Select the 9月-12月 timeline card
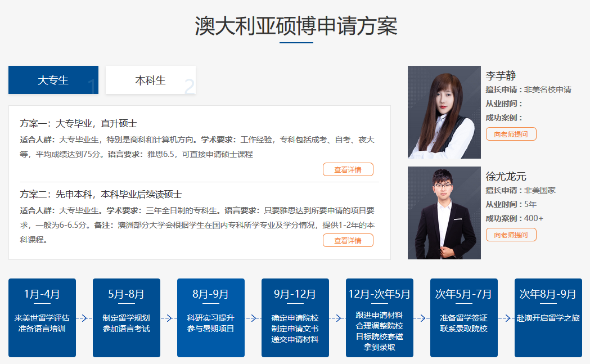The image size is (590, 364). 295,318
